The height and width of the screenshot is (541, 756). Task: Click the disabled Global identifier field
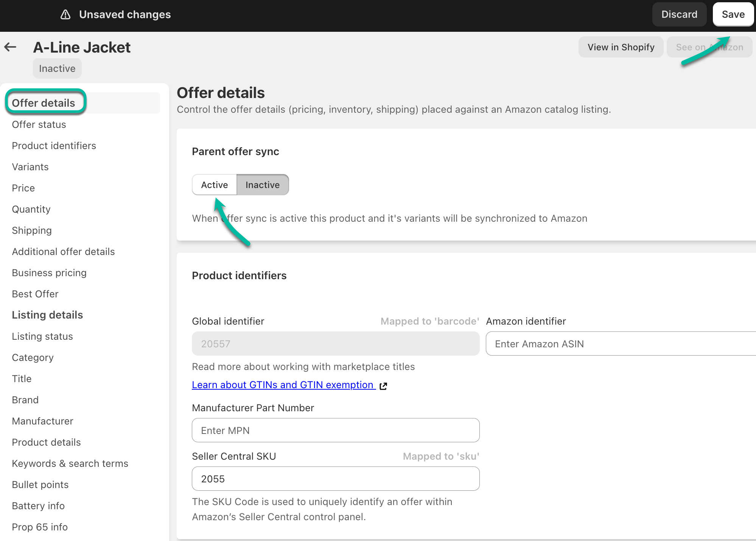click(336, 344)
